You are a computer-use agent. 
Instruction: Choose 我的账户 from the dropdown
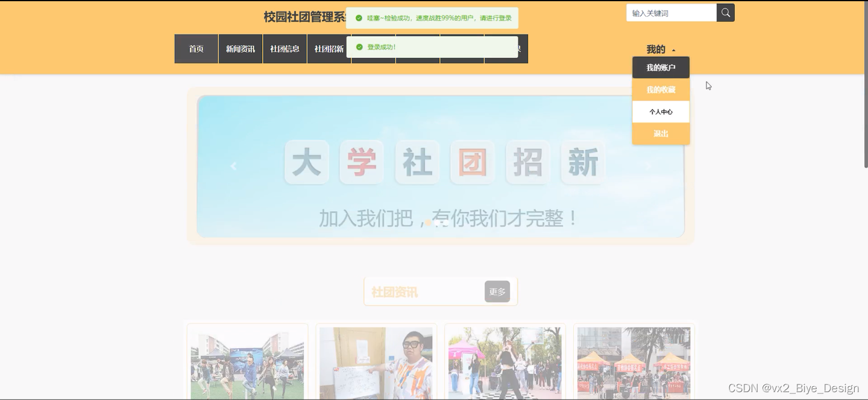coord(661,68)
